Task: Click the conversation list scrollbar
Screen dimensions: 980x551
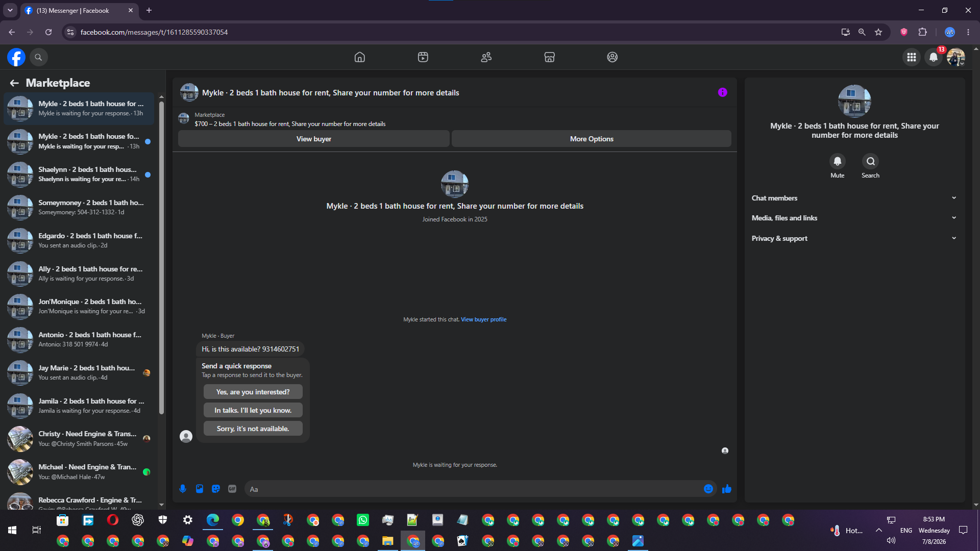Action: coord(161,258)
